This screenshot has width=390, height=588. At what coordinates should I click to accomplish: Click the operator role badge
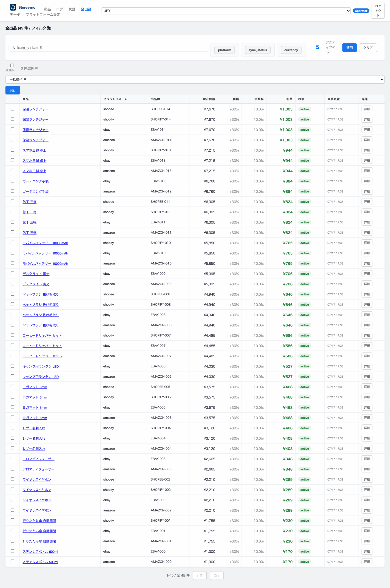(361, 11)
